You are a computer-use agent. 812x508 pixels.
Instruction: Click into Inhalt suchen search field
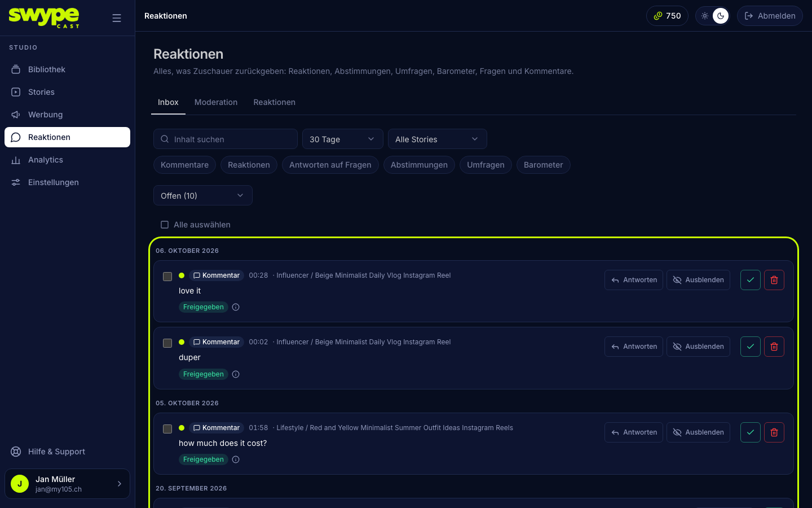(x=226, y=139)
